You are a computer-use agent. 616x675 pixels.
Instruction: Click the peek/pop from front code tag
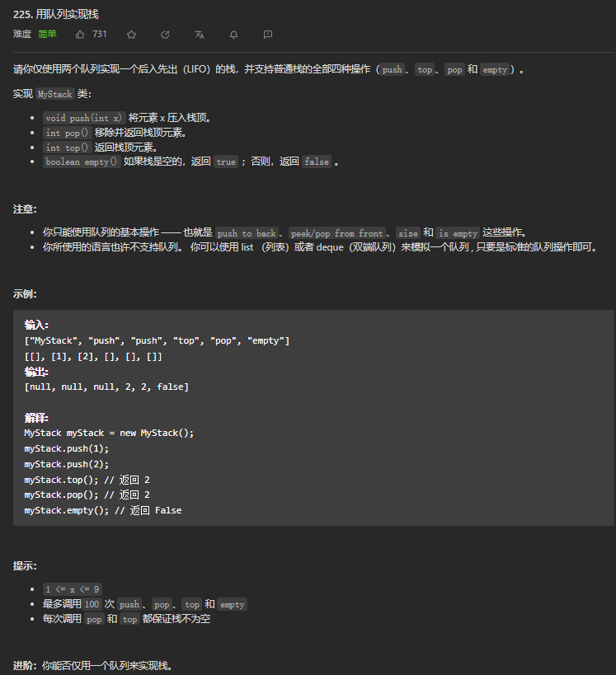click(x=336, y=233)
